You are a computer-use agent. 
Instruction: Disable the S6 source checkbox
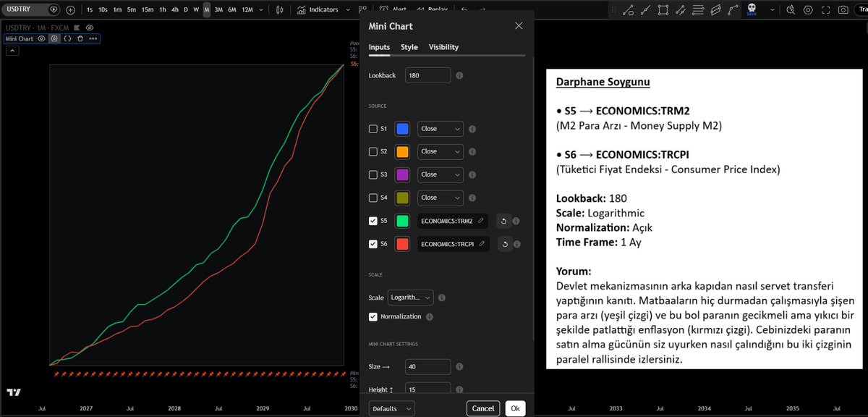point(373,244)
